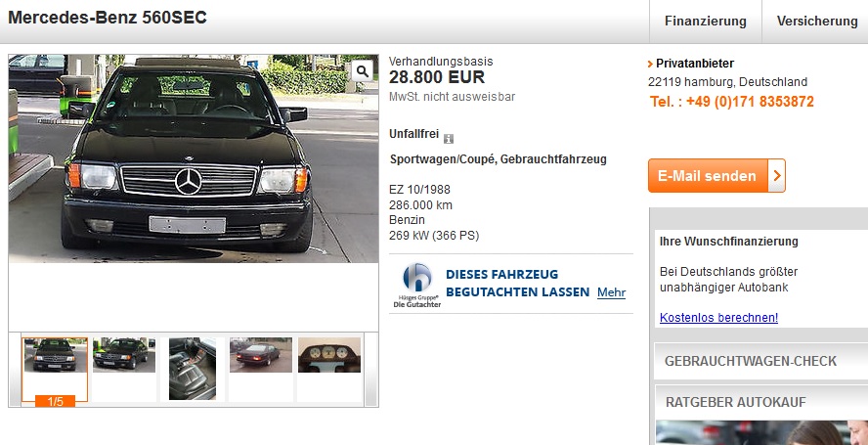Image resolution: width=868 pixels, height=445 pixels.
Task: Click the orange arrow beside Privatanbieter
Action: (x=650, y=64)
